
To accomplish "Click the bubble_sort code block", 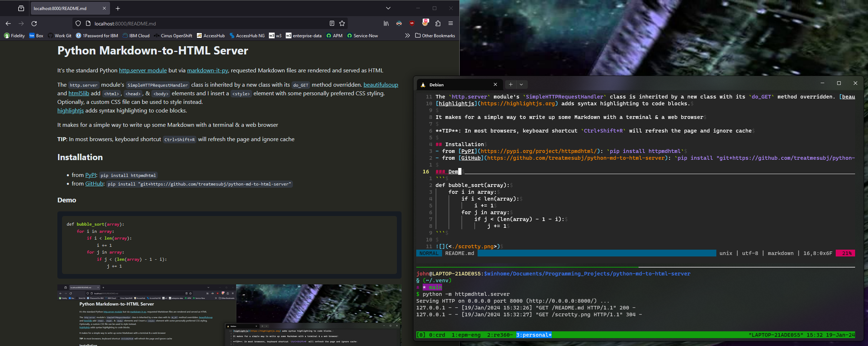I will pos(229,245).
